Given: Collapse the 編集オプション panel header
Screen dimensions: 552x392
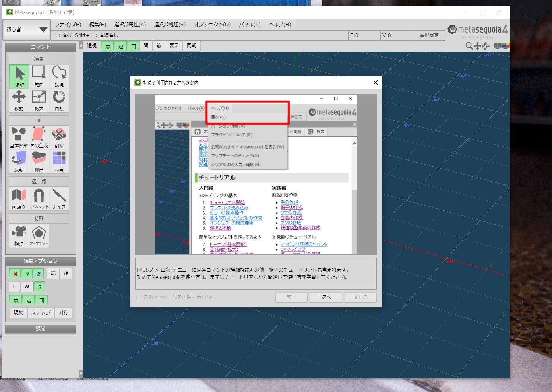Looking at the screenshot, I should coord(41,261).
